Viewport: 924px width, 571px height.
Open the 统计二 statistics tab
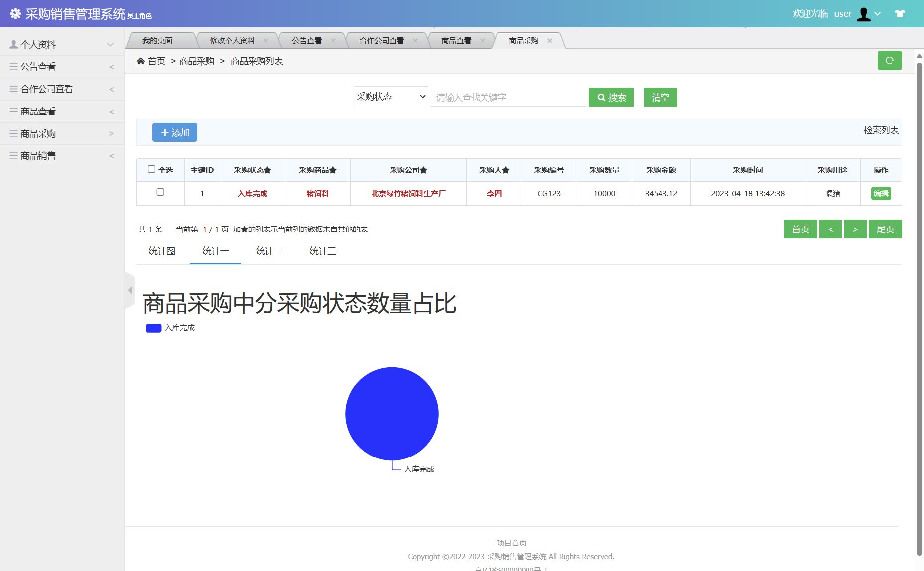click(x=269, y=251)
